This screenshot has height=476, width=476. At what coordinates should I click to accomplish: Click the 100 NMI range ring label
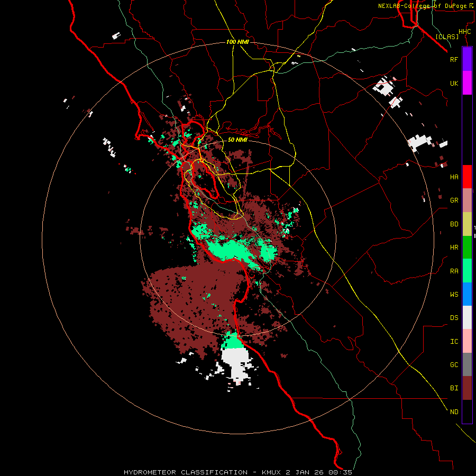237,42
